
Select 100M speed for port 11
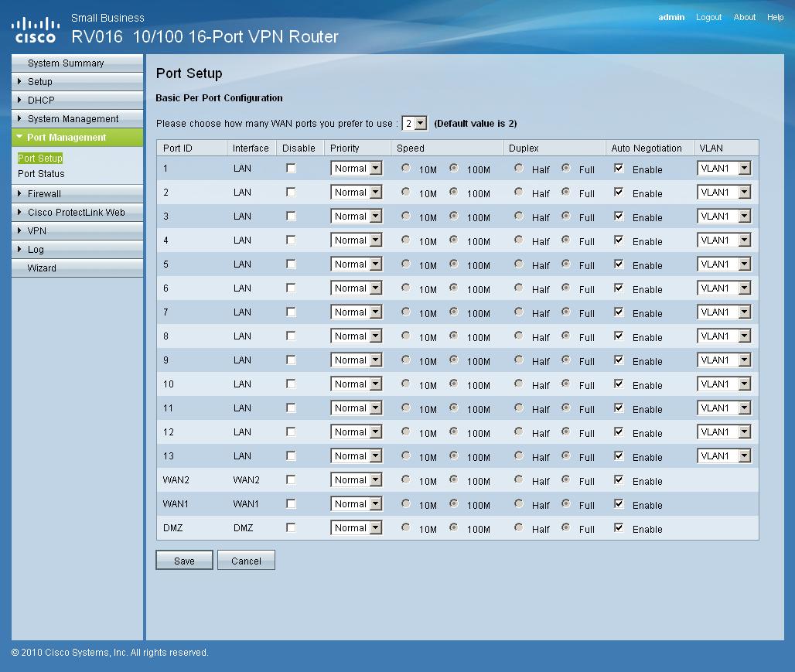point(454,408)
